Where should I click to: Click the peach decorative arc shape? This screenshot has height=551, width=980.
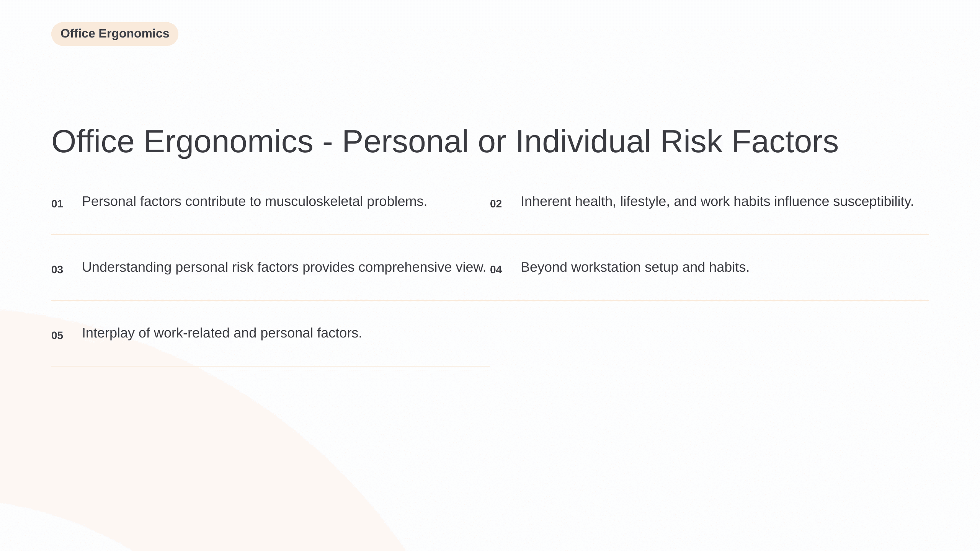(x=230, y=459)
